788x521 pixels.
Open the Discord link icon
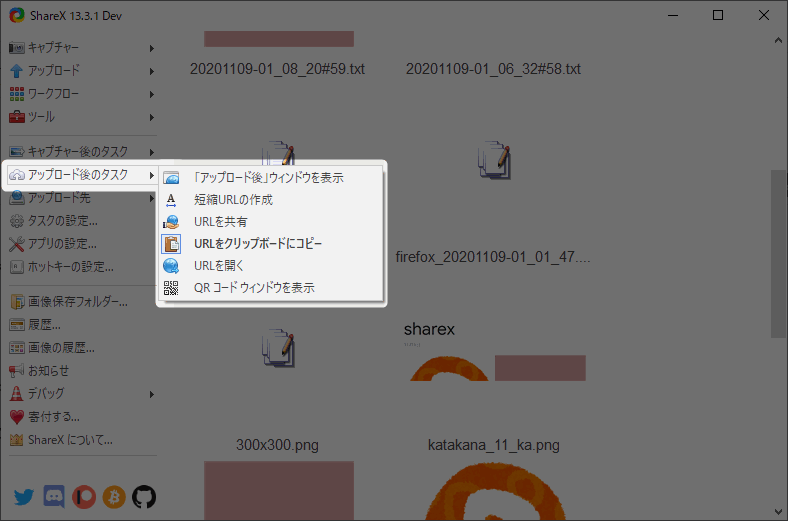click(x=54, y=497)
